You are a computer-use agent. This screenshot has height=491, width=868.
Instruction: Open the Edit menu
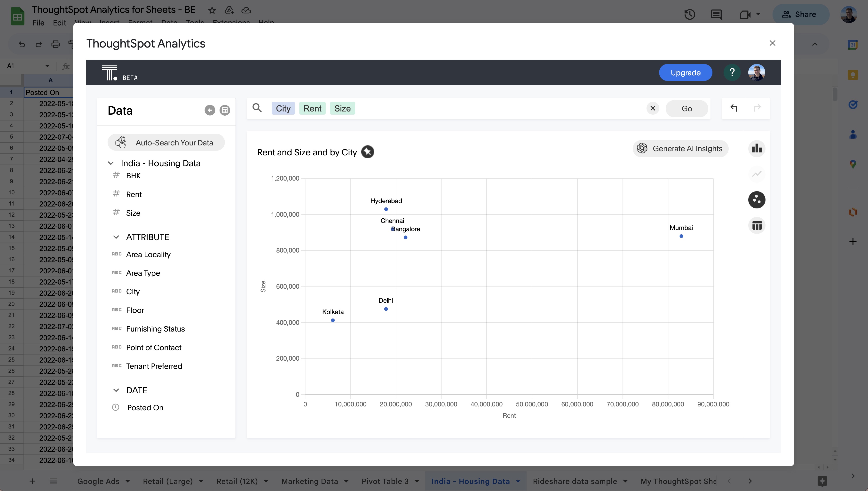pyautogui.click(x=59, y=23)
